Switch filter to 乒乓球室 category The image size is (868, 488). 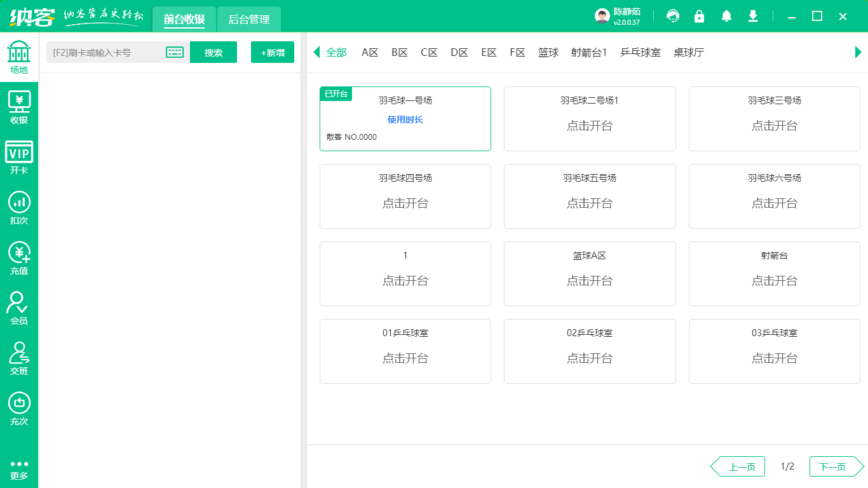coord(640,52)
